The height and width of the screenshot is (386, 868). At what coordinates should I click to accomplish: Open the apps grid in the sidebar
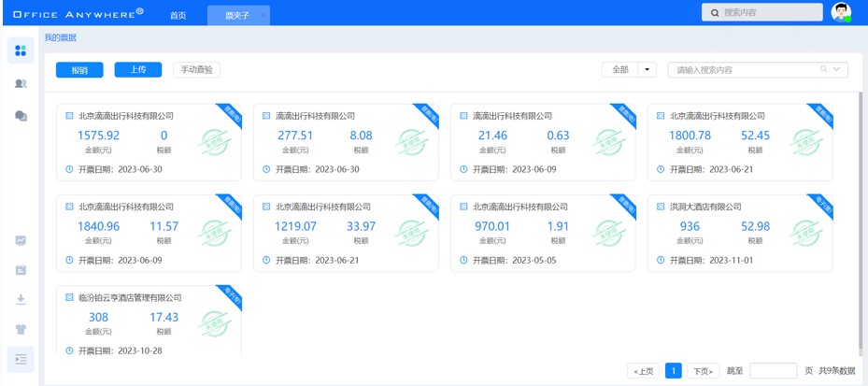tap(21, 51)
